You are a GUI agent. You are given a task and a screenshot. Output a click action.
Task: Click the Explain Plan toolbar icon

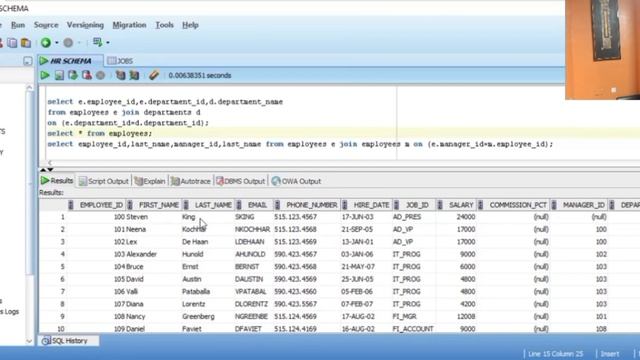click(120, 76)
